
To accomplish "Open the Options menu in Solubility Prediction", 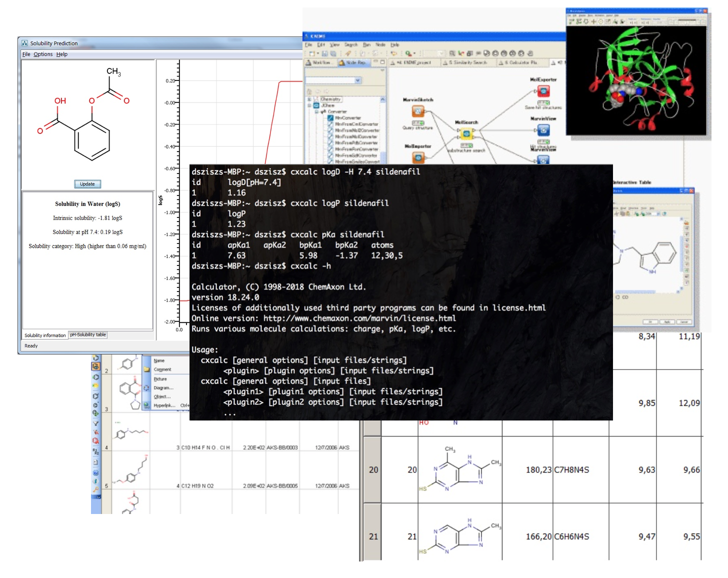I will pos(43,54).
